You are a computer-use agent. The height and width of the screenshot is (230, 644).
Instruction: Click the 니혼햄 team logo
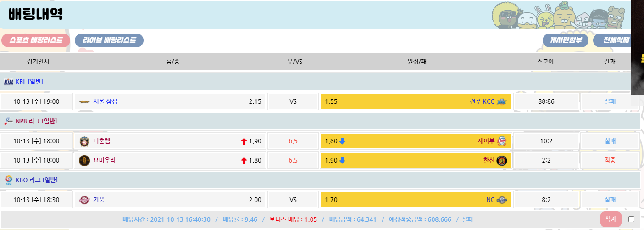click(x=84, y=141)
